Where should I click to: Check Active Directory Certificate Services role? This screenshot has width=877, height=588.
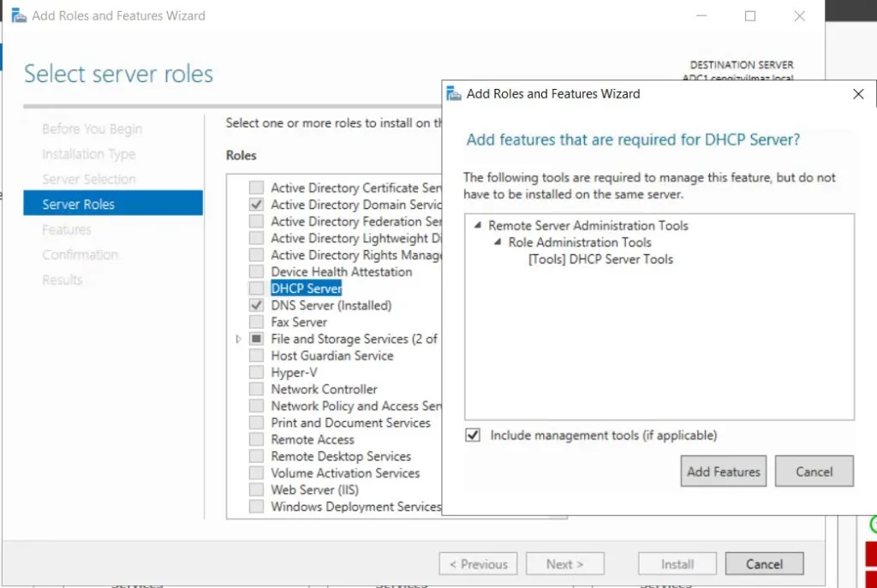pyautogui.click(x=256, y=187)
